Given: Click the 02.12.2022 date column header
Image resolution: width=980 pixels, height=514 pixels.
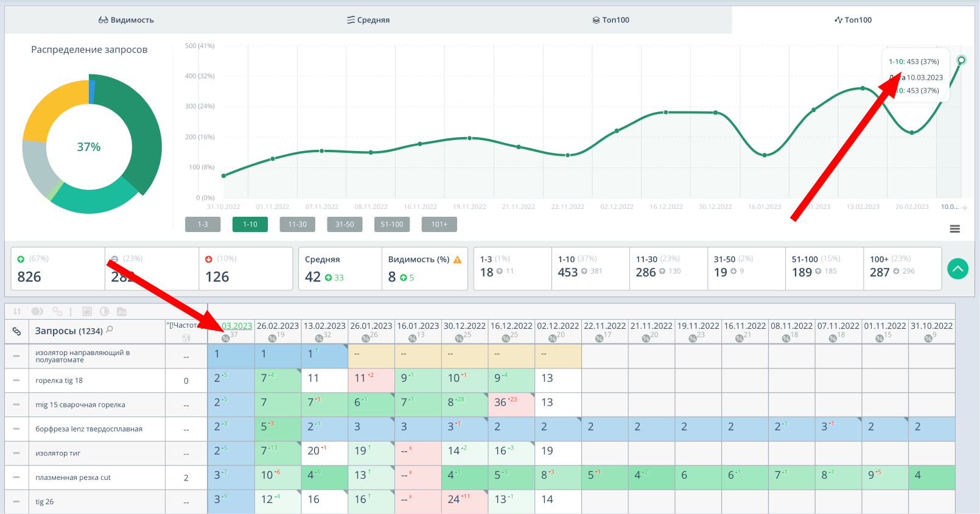Looking at the screenshot, I should tap(558, 326).
